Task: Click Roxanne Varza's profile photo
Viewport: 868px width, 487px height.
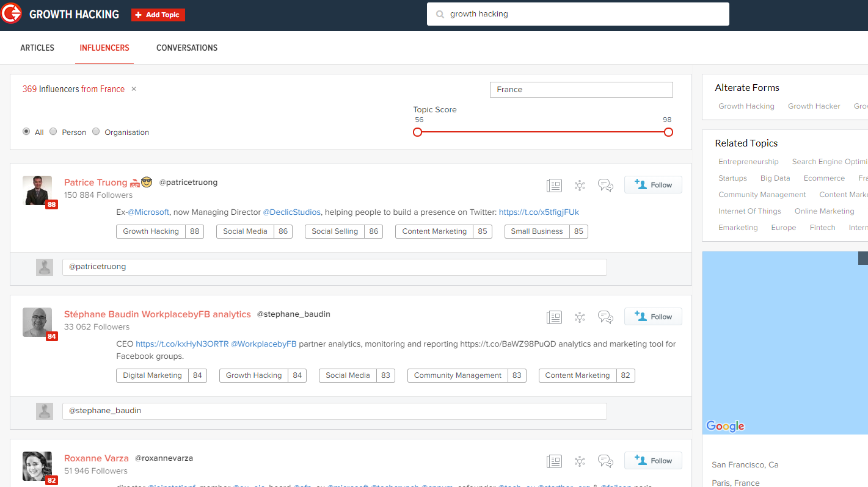Action: tap(37, 466)
